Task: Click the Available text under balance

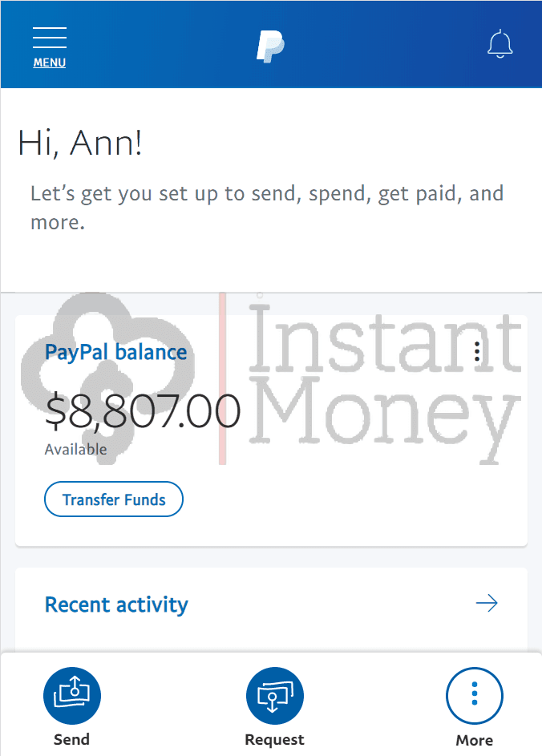Action: coord(75,450)
